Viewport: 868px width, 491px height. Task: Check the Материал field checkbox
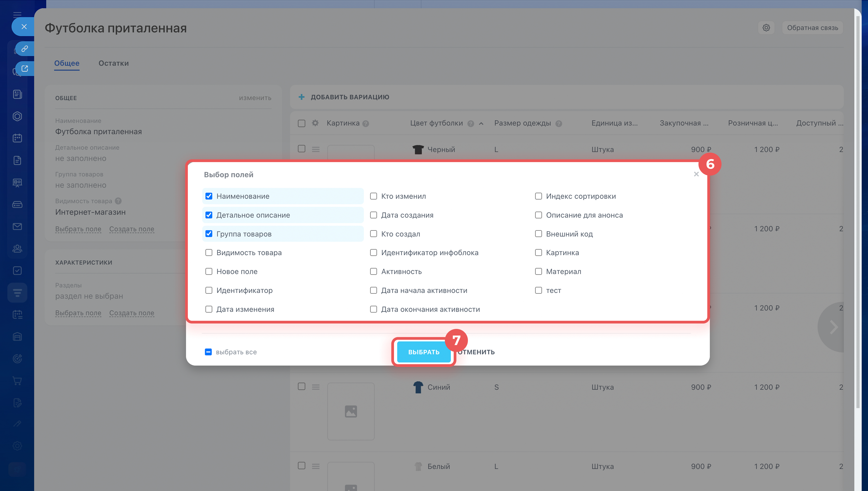[538, 271]
